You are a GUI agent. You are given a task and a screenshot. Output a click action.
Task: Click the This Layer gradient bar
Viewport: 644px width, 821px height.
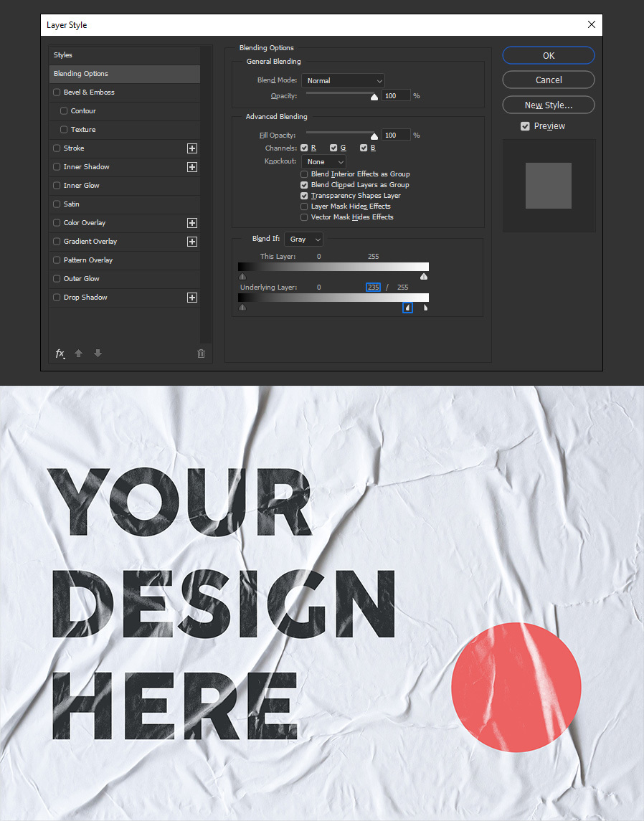pos(333,267)
